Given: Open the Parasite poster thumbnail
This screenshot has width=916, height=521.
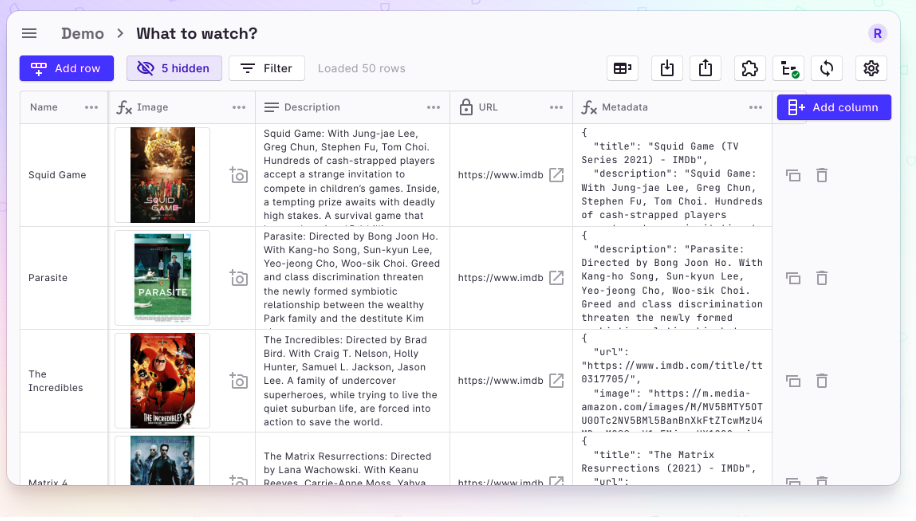Looking at the screenshot, I should [x=162, y=277].
